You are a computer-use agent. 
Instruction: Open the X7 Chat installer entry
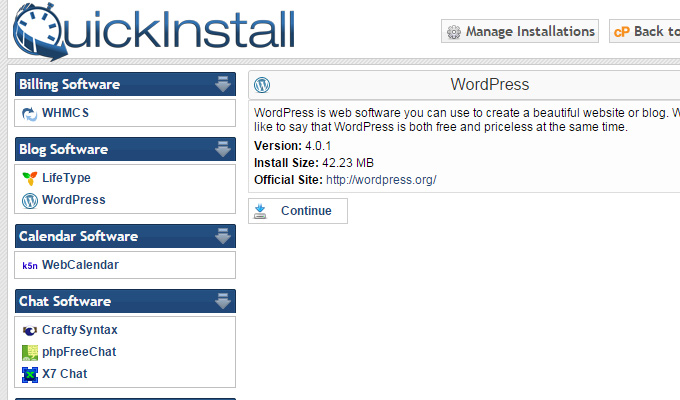(65, 374)
